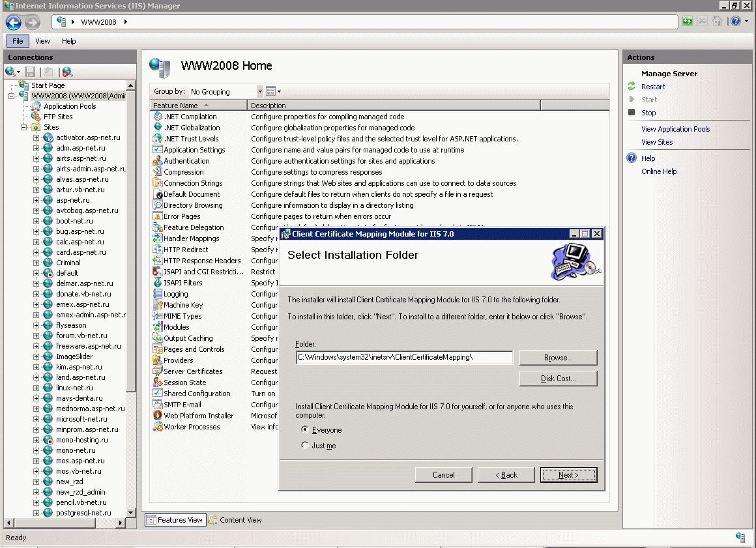
Task: Select Start Page in the Connections tree
Action: (x=48, y=85)
